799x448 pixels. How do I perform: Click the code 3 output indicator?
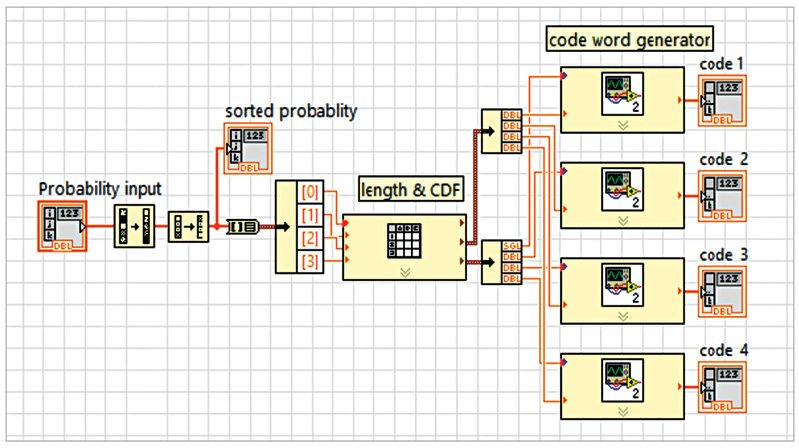pyautogui.click(x=722, y=291)
